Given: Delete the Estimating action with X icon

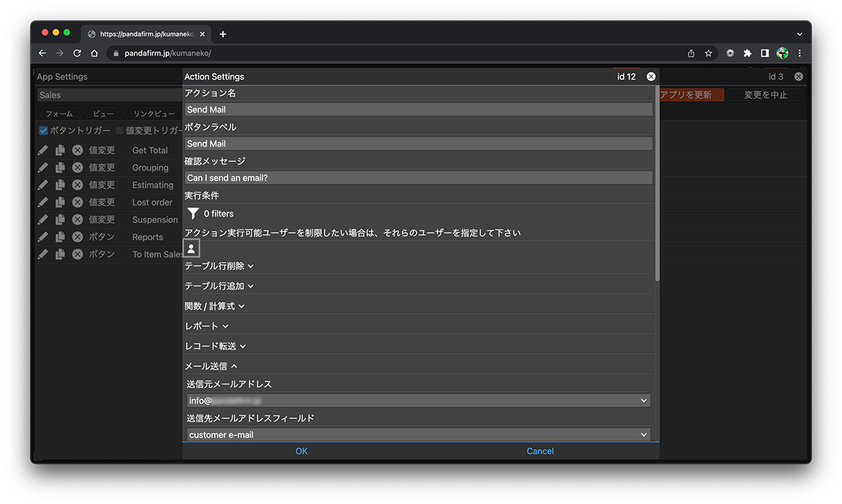Looking at the screenshot, I should click(78, 185).
